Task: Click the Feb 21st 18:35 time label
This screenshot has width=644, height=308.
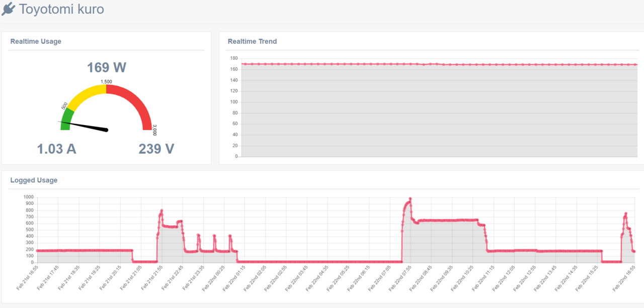Action: (69, 278)
